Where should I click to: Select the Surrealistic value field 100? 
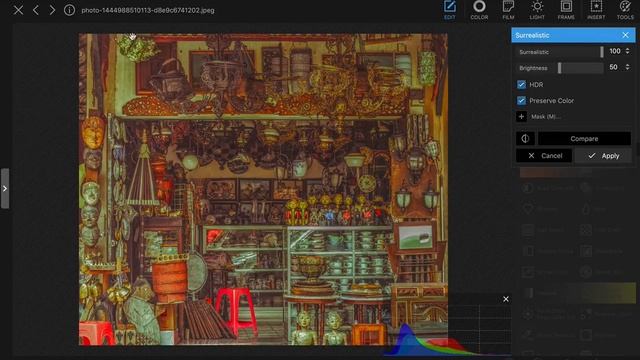[615, 51]
